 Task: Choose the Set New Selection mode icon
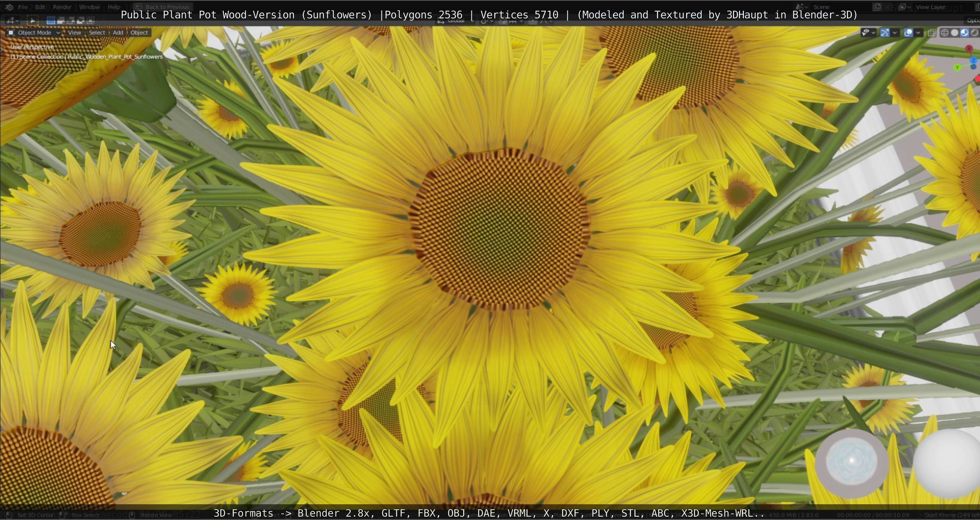click(x=51, y=21)
